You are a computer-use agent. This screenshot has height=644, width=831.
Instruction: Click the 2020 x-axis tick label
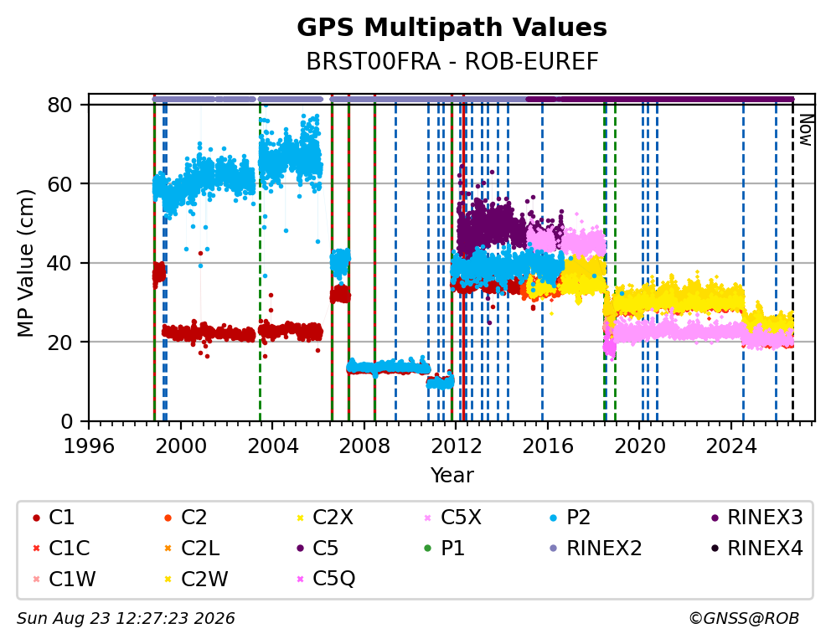click(640, 446)
